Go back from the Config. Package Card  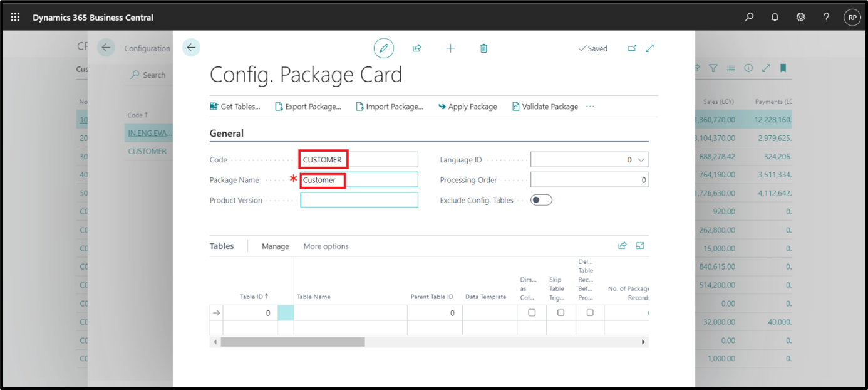pos(191,47)
